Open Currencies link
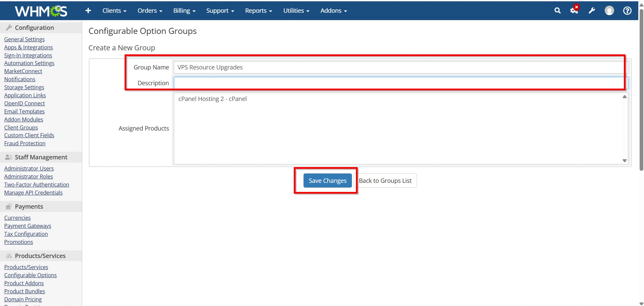The image size is (644, 306). pos(17,218)
